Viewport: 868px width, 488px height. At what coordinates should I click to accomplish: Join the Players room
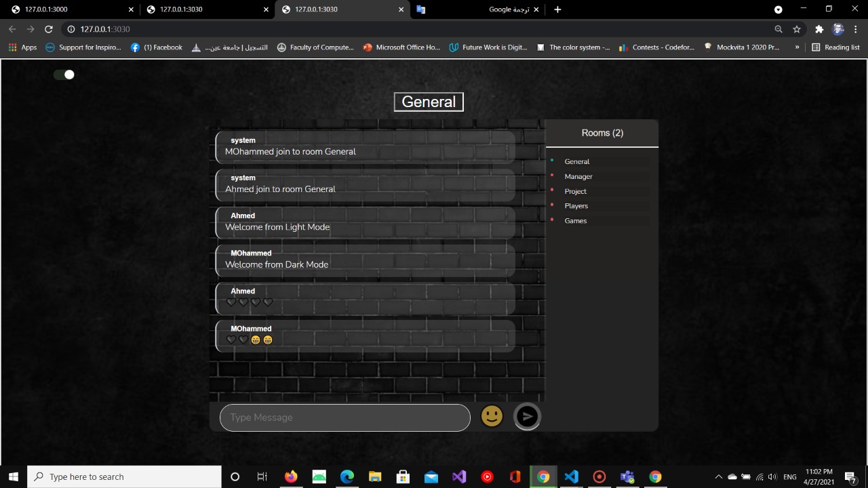(576, 206)
